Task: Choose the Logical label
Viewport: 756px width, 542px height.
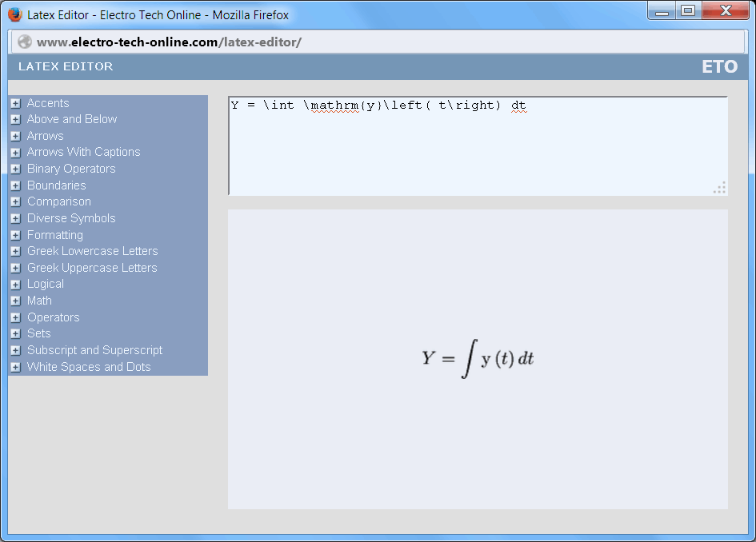Action: click(46, 285)
